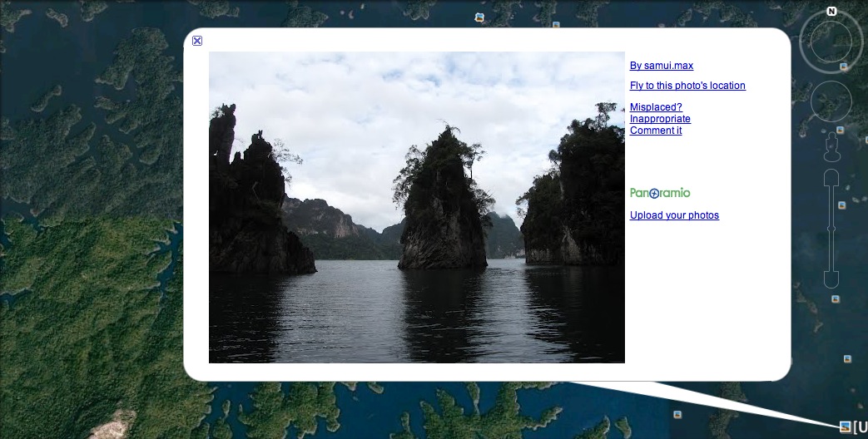Open the 'Comment it' link
This screenshot has width=868, height=439.
point(656,131)
